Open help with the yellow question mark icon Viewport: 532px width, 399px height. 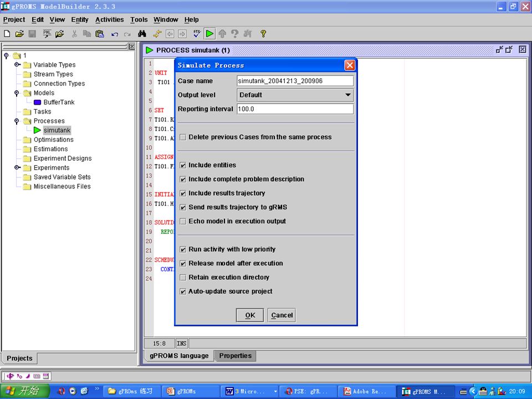(x=263, y=34)
